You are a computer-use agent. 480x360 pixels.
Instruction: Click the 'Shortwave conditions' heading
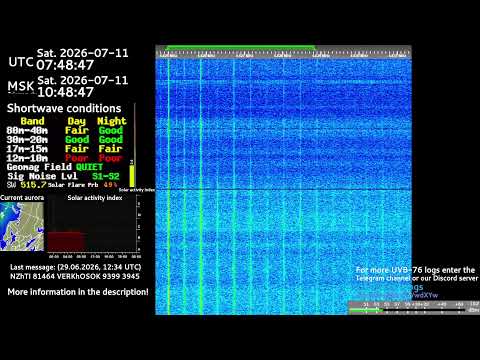64,108
